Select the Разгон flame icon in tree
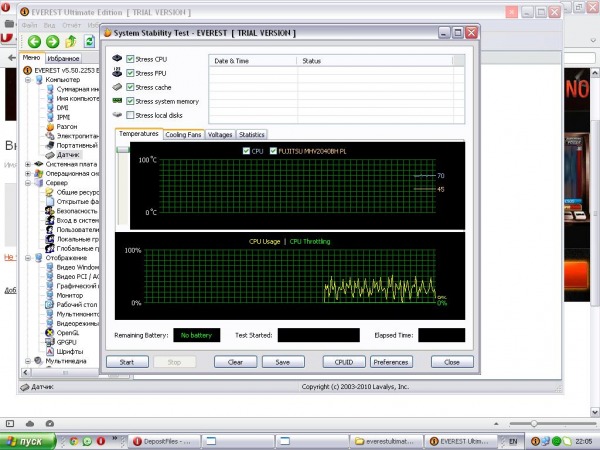The width and height of the screenshot is (600, 450). (x=50, y=127)
